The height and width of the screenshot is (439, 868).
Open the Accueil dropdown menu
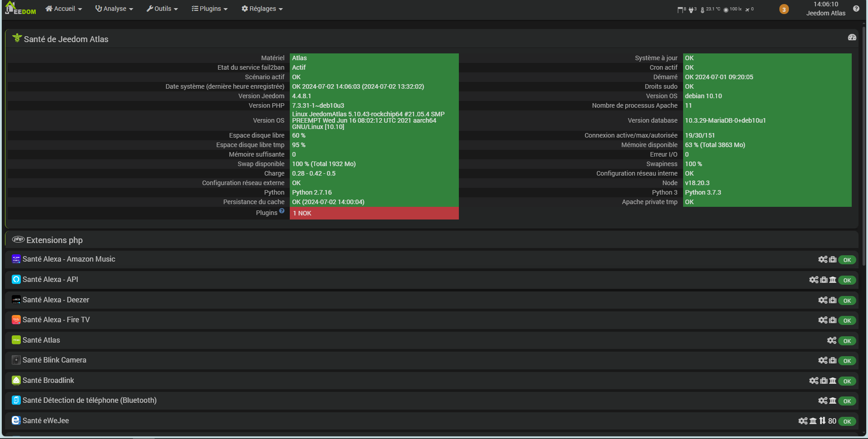(x=64, y=9)
